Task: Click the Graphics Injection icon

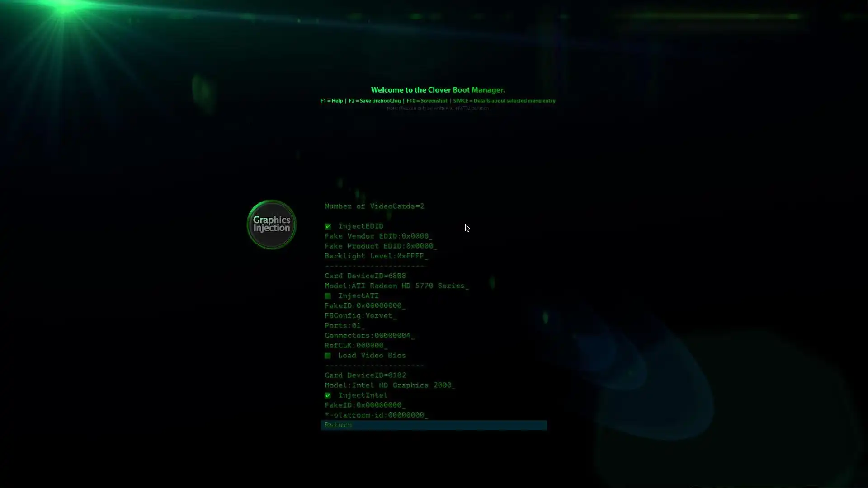Action: coord(271,225)
